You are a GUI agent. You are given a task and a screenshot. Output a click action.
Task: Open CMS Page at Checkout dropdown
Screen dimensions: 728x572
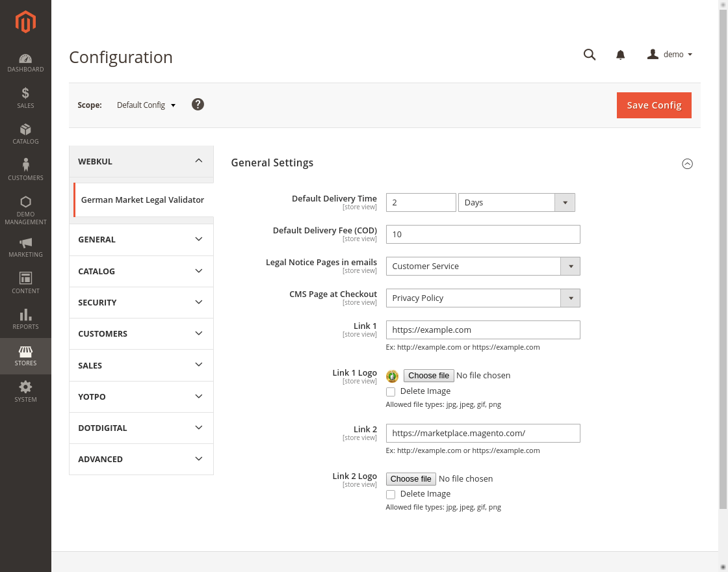[x=483, y=298]
